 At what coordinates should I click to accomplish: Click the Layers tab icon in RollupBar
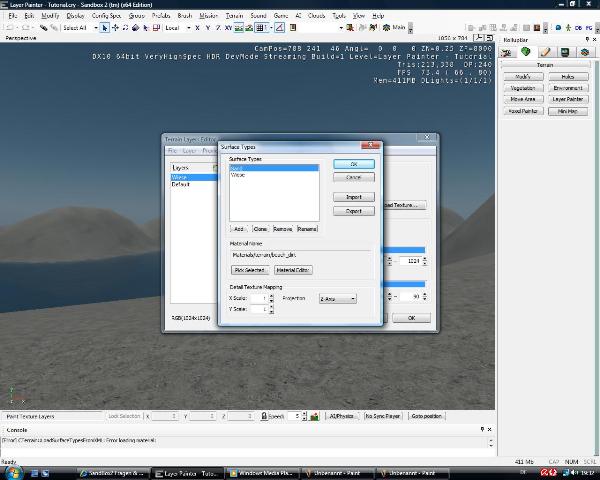[588, 52]
